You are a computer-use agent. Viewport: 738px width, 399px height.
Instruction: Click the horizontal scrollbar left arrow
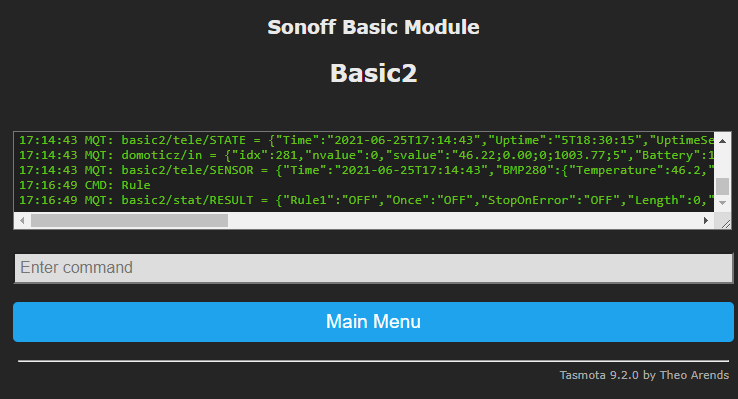coord(22,220)
